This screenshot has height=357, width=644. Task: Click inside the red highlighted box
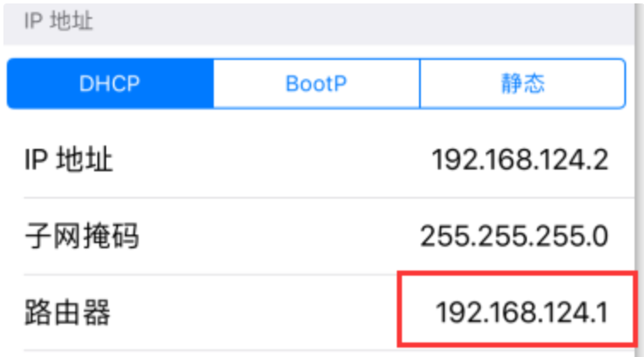tap(517, 308)
